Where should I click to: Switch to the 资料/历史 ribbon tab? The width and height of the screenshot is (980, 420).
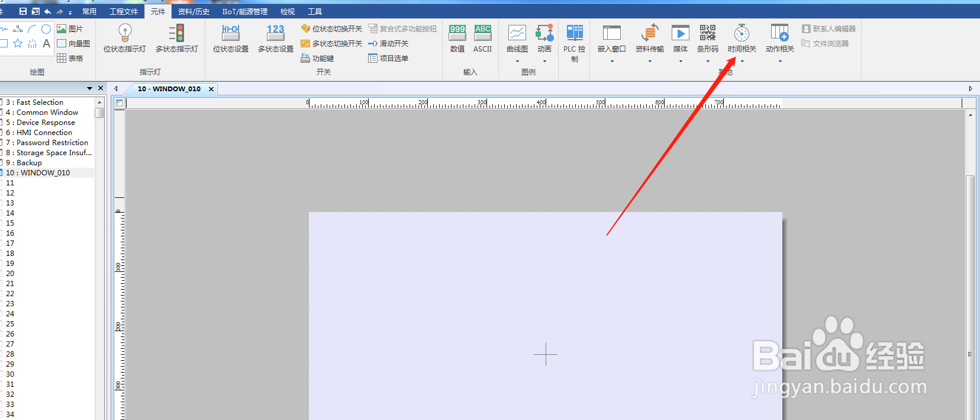(194, 11)
